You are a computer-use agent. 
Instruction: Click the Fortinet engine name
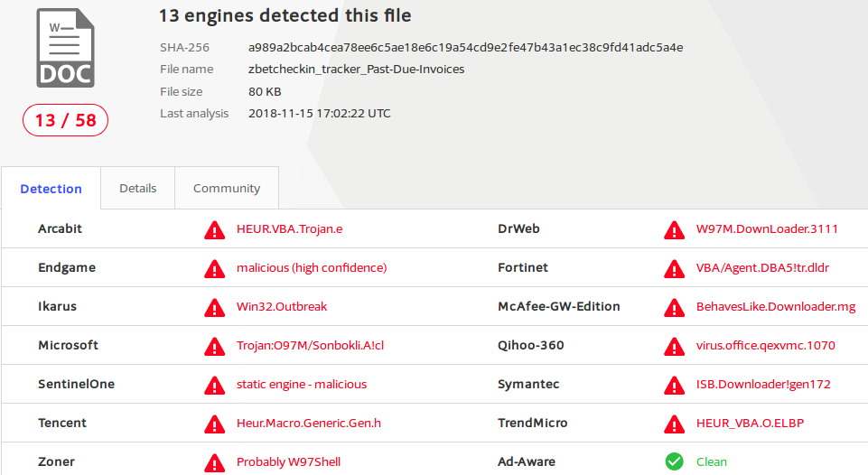(x=523, y=267)
